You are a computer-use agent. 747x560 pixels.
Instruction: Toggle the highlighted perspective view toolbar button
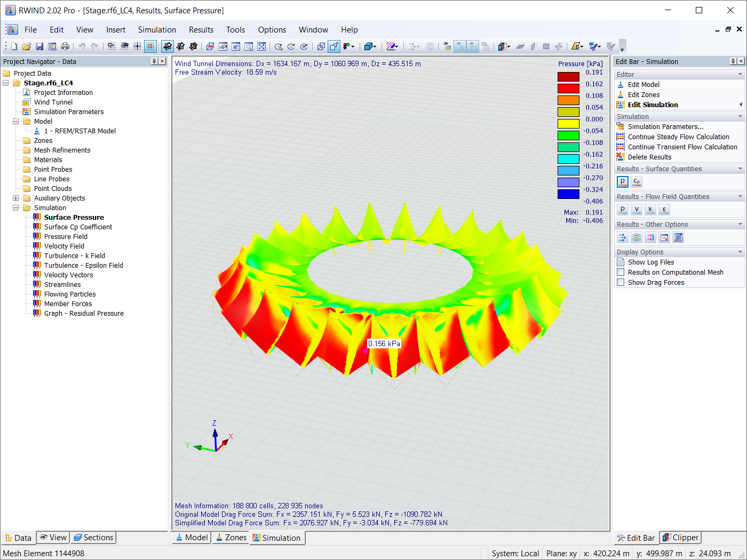click(x=334, y=46)
